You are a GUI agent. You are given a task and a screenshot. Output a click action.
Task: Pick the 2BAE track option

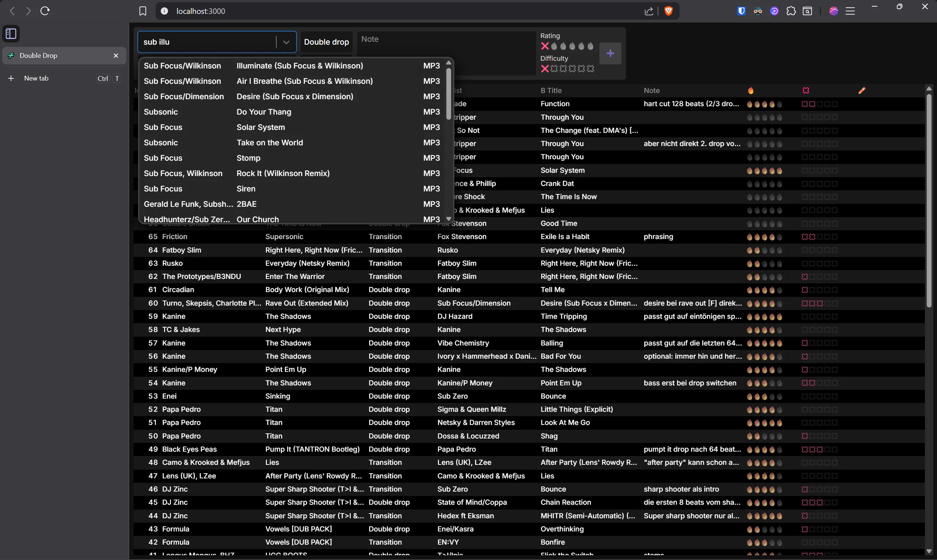[x=292, y=204]
